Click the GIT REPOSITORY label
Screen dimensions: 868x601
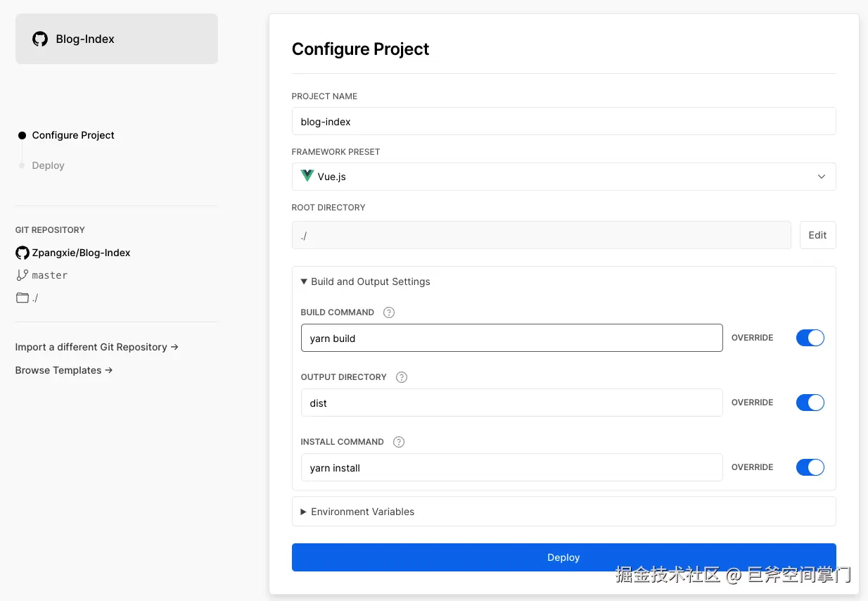(x=50, y=230)
